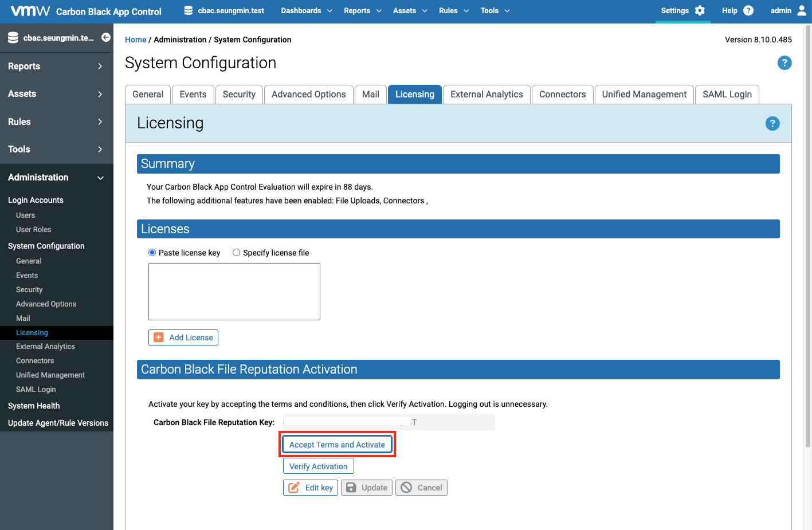Click the Version 8.10.0.485 text

(x=758, y=40)
